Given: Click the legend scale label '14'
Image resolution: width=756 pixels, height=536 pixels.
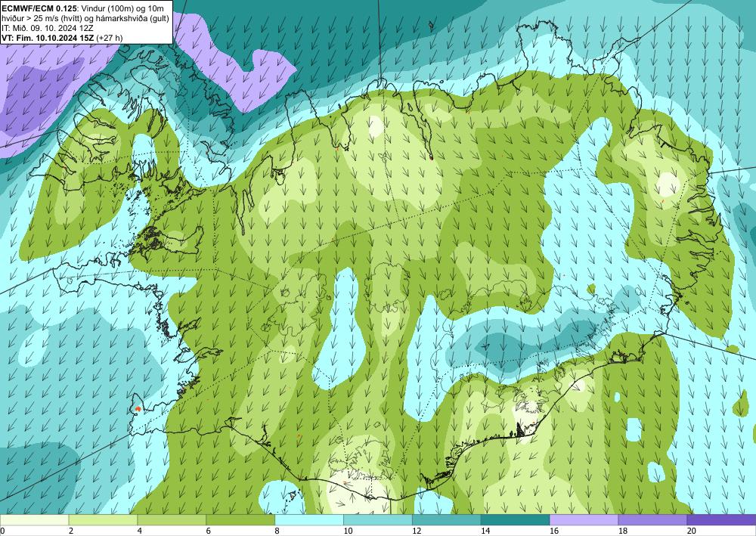Looking at the screenshot, I should coord(485,531).
